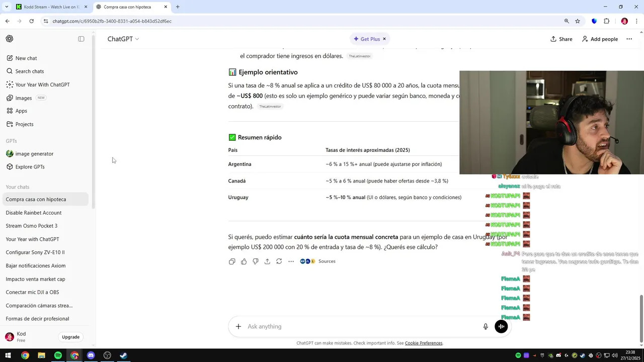This screenshot has height=362, width=644.
Task: Give the response a thumbs down
Action: coord(256,261)
